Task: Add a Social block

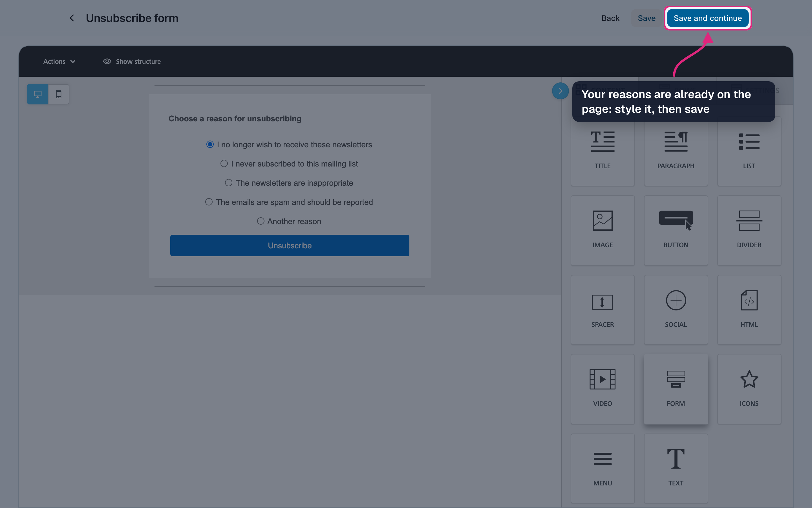Action: click(676, 310)
